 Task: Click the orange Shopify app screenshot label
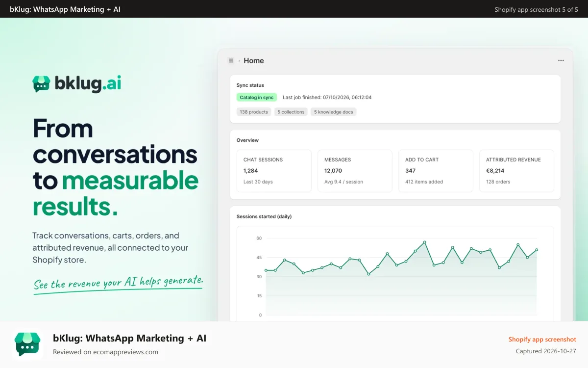click(x=542, y=340)
